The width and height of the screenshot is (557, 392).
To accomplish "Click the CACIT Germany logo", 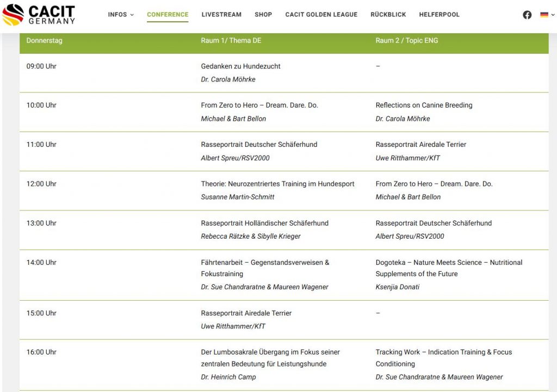I will click(39, 15).
